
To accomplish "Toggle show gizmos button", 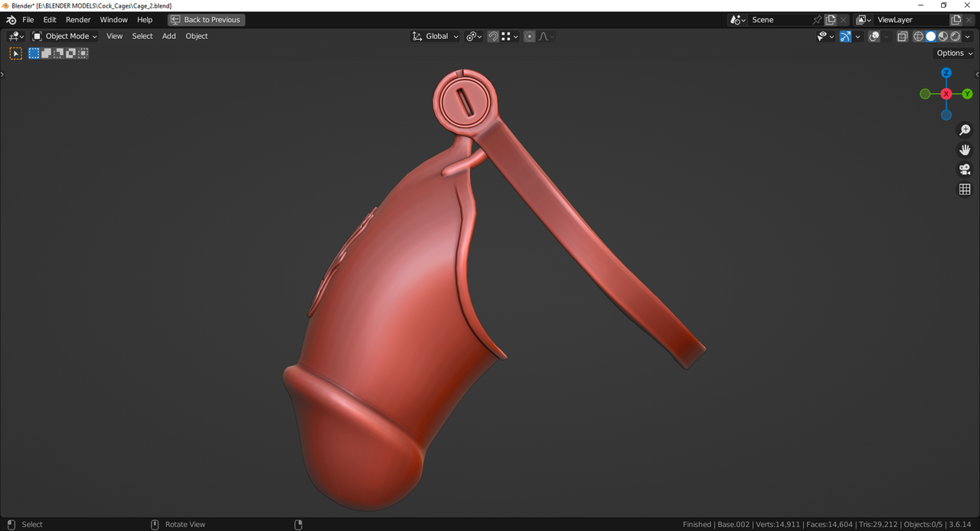I will click(x=845, y=36).
